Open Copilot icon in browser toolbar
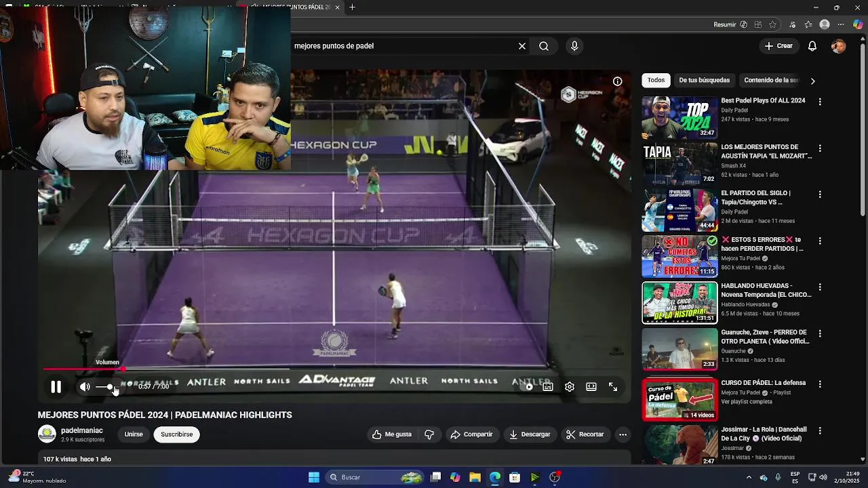Image resolution: width=868 pixels, height=488 pixels. coord(857,24)
